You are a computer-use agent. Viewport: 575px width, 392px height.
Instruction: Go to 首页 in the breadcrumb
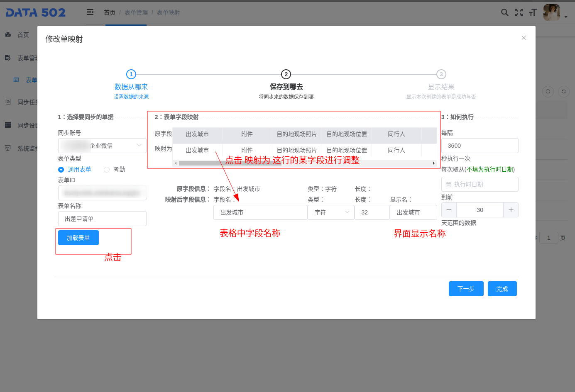[x=110, y=12]
